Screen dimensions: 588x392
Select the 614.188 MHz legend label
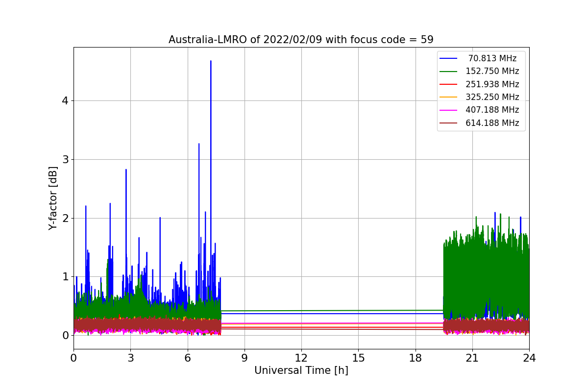tap(492, 123)
